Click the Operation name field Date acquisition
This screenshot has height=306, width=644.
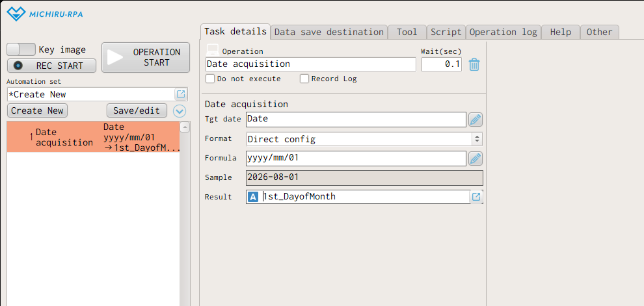click(x=310, y=64)
